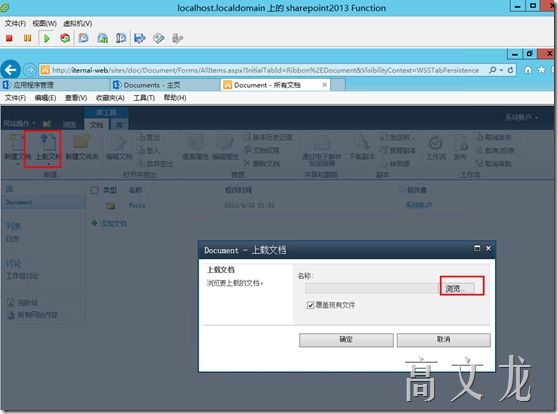Click 删除文档 delete document in ribbon
Viewport: 558px width, 414px height.
pyautogui.click(x=262, y=163)
